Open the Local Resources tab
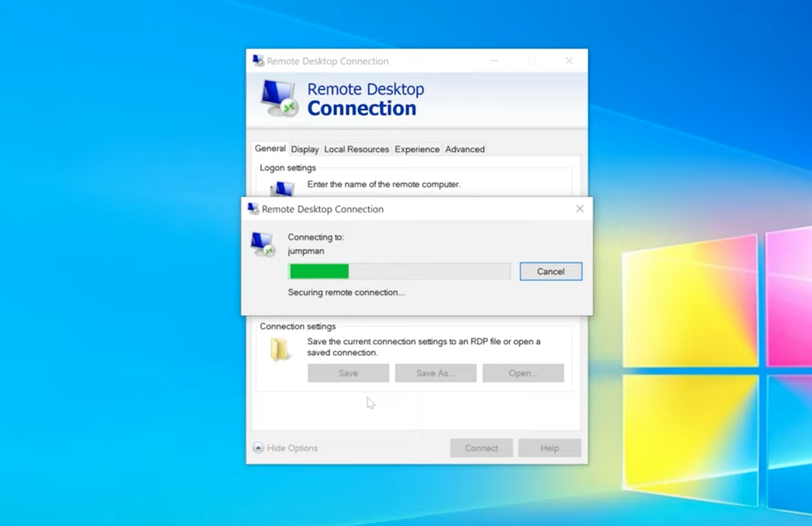 point(356,149)
